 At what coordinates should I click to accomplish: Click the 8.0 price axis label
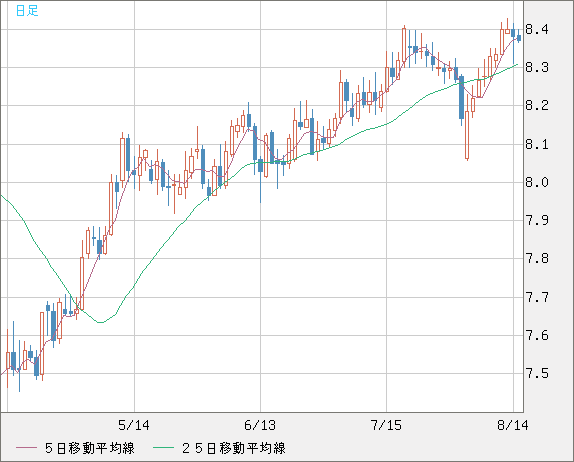(537, 182)
